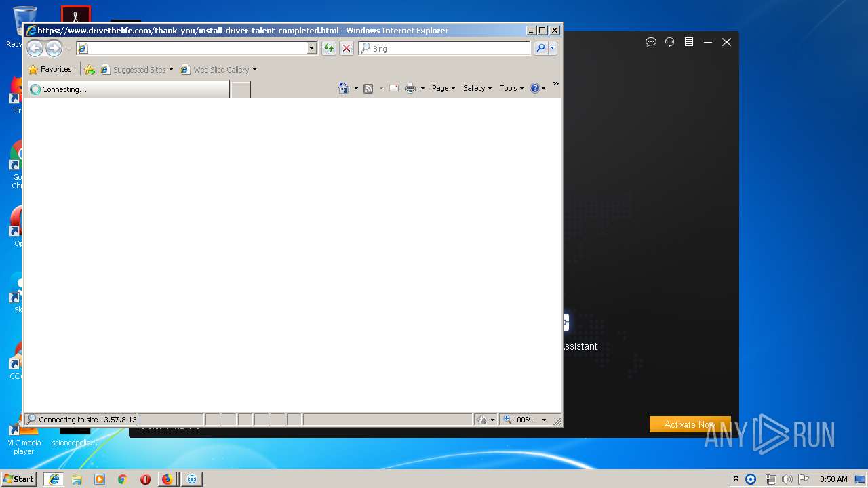The height and width of the screenshot is (488, 868).
Task: Click the Internet Explorer Forward arrow
Action: tap(54, 48)
